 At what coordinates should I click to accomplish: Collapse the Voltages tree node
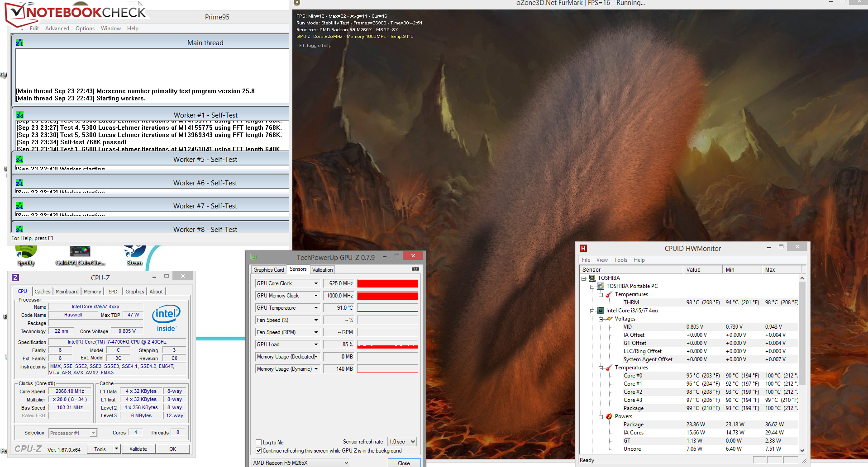point(601,319)
